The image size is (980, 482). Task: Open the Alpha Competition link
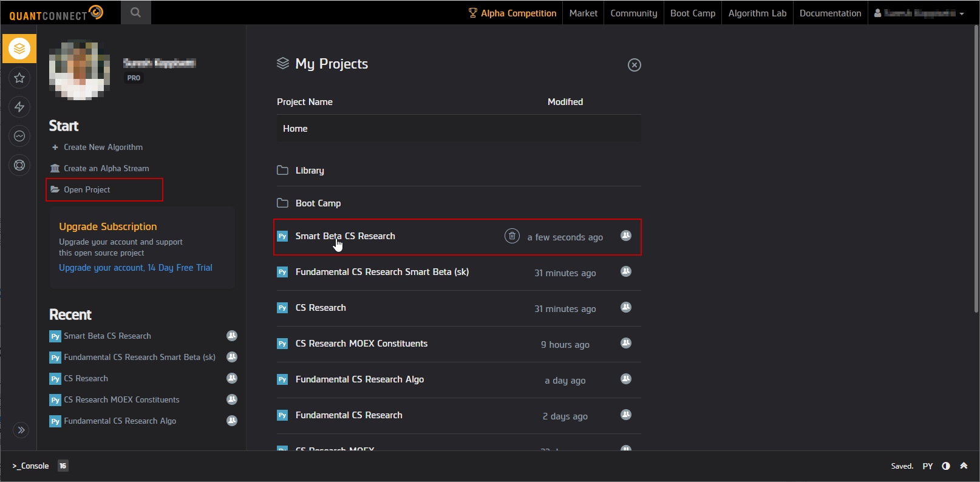click(x=519, y=13)
